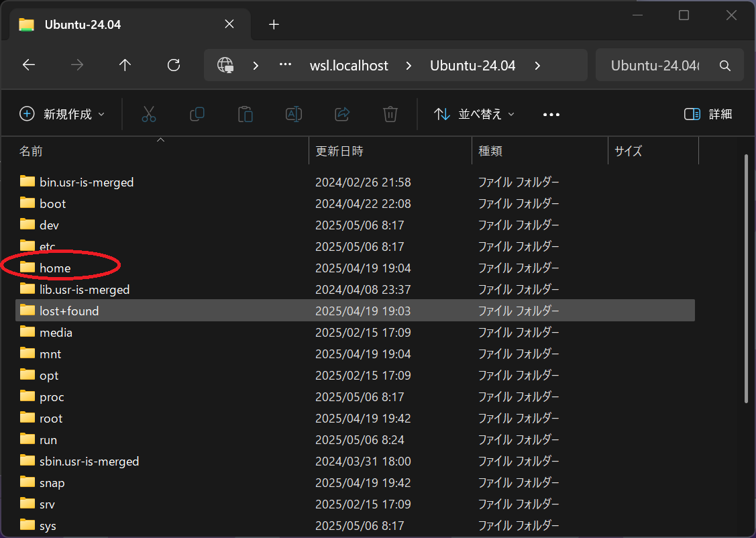Select the srv folder
Screen dimensions: 756x538
point(355,504)
